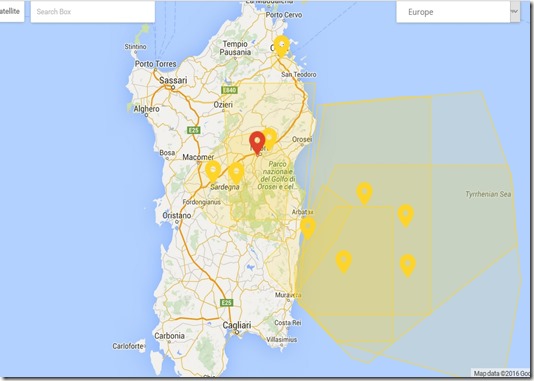Click the sea marker closest to Tyrrhenian Sea label
The width and height of the screenshot is (534, 381).
406,215
